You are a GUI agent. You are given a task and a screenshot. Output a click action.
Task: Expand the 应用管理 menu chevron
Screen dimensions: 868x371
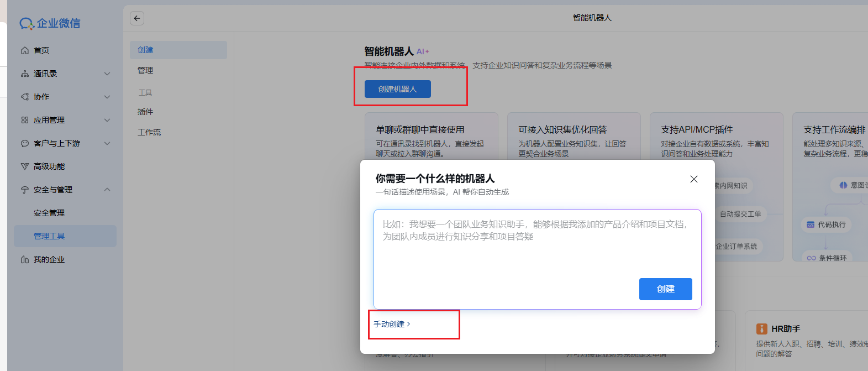(107, 120)
